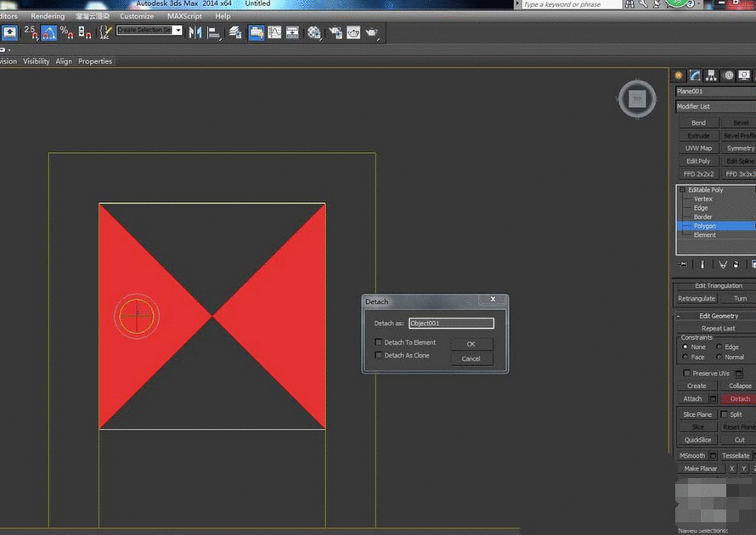Open the Curve Editor from the toolbar
756x535 pixels.
click(x=276, y=32)
